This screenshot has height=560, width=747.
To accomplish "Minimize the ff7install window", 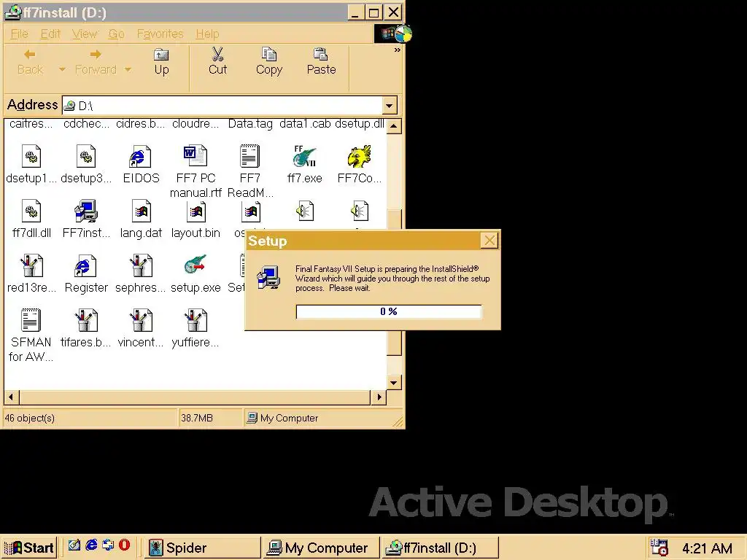I will click(x=355, y=12).
